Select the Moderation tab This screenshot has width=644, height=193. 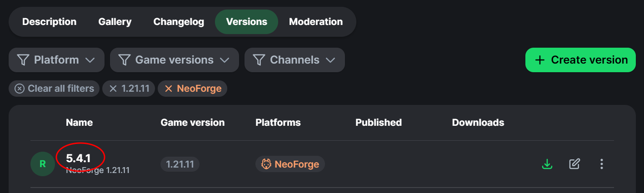click(x=316, y=22)
